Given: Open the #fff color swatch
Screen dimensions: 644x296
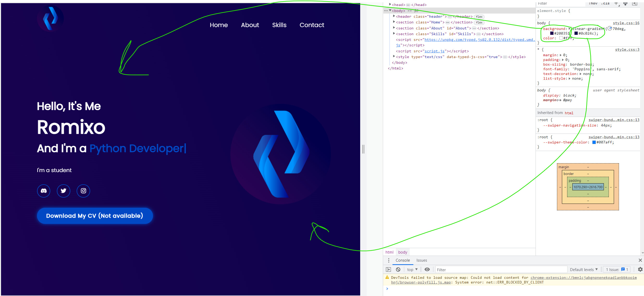Looking at the screenshot, I should 561,38.
